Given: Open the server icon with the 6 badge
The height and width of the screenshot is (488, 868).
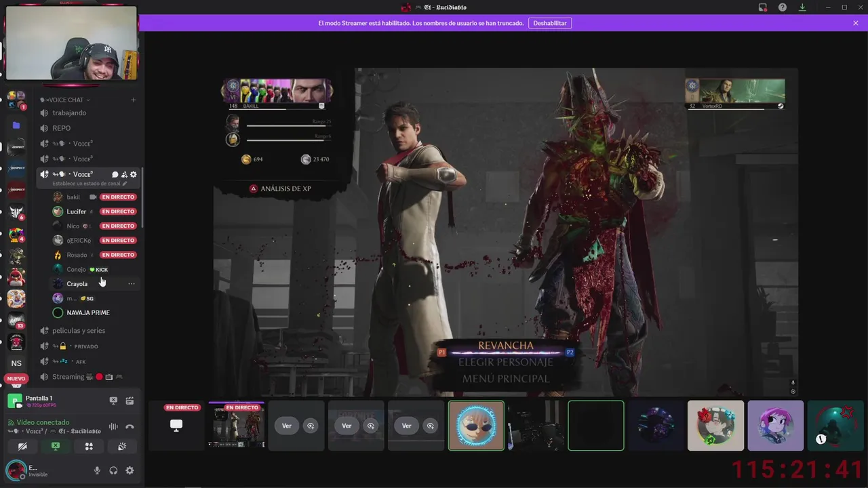Looking at the screenshot, I should pos(16,212).
